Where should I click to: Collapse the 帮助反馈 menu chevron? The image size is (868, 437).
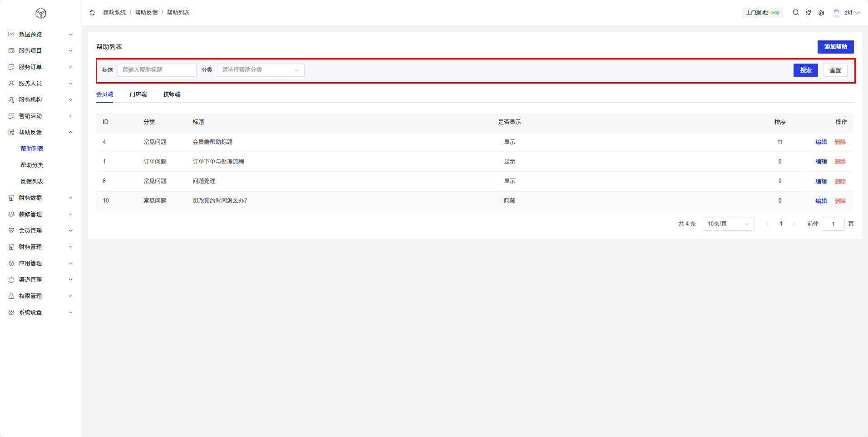tap(70, 133)
